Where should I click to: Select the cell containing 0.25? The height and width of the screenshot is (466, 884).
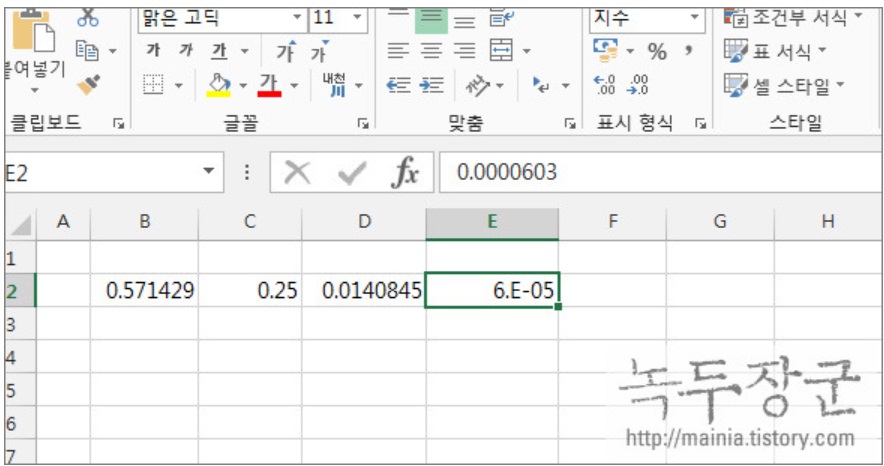(x=250, y=291)
